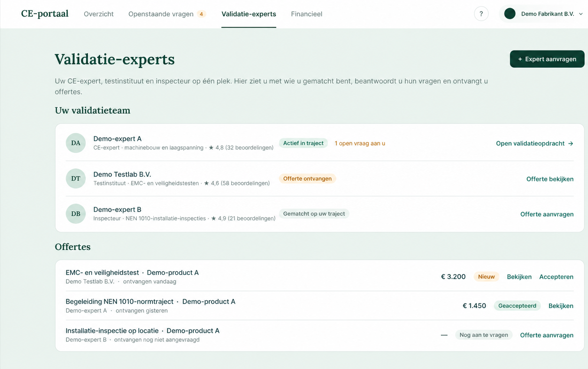Screen dimensions: 588x369
Task: Click the 'Installatie-inspectie op locatie' offer title
Action: pyautogui.click(x=112, y=331)
